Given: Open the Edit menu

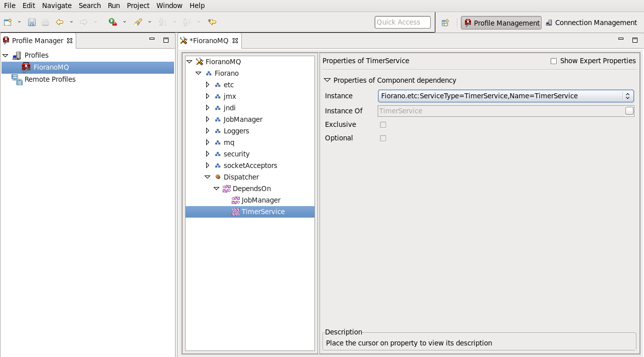Looking at the screenshot, I should coord(29,6).
